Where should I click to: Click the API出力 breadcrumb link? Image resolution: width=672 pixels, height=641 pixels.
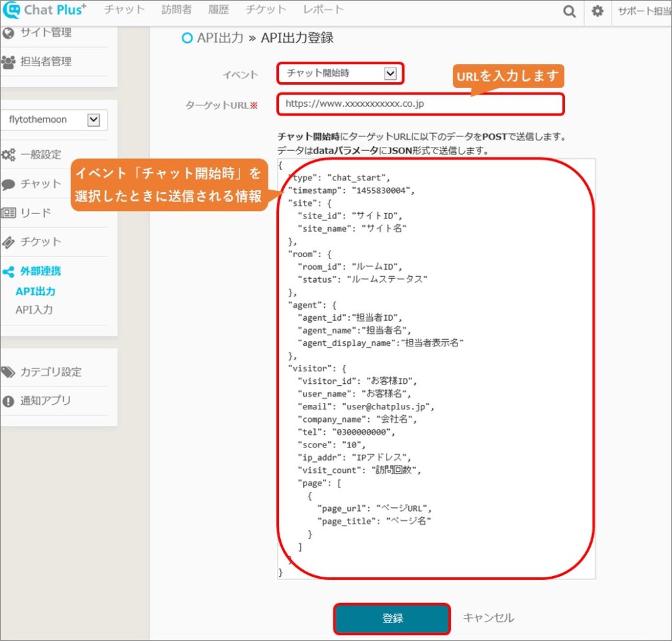click(220, 38)
